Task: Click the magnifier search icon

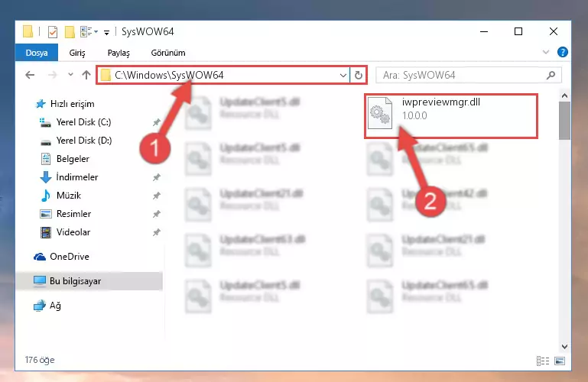Action: pyautogui.click(x=551, y=76)
